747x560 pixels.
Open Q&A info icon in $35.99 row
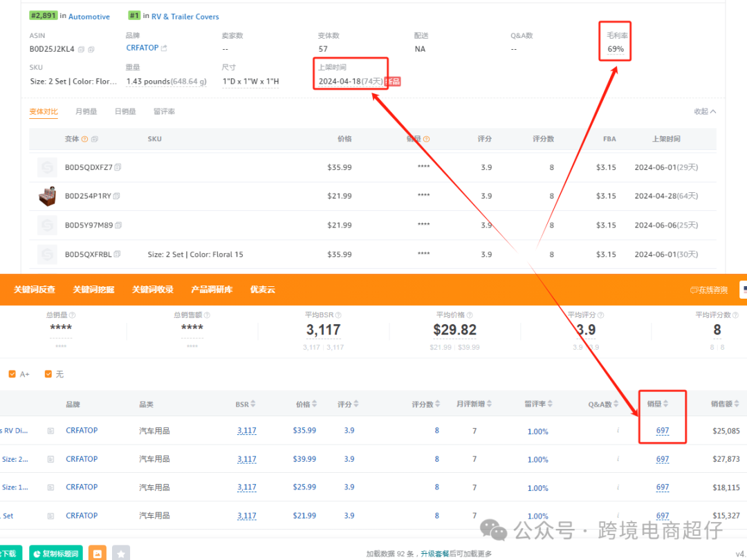tap(618, 431)
